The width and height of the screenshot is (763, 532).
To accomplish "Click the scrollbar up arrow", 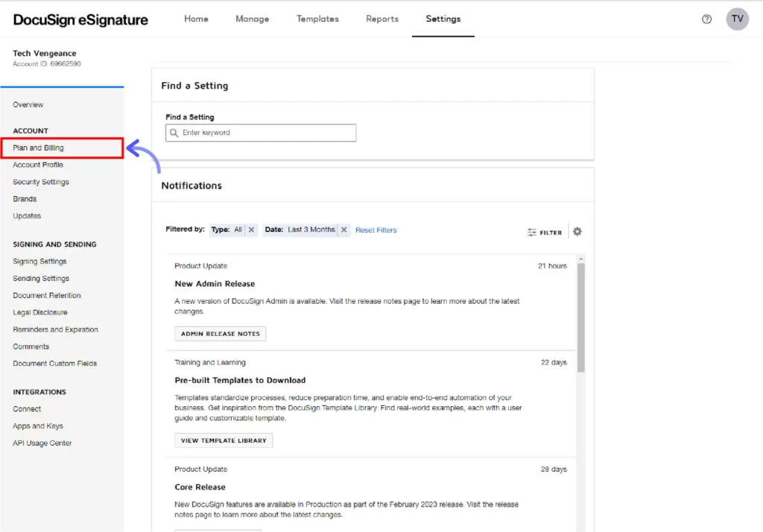I will click(x=581, y=259).
